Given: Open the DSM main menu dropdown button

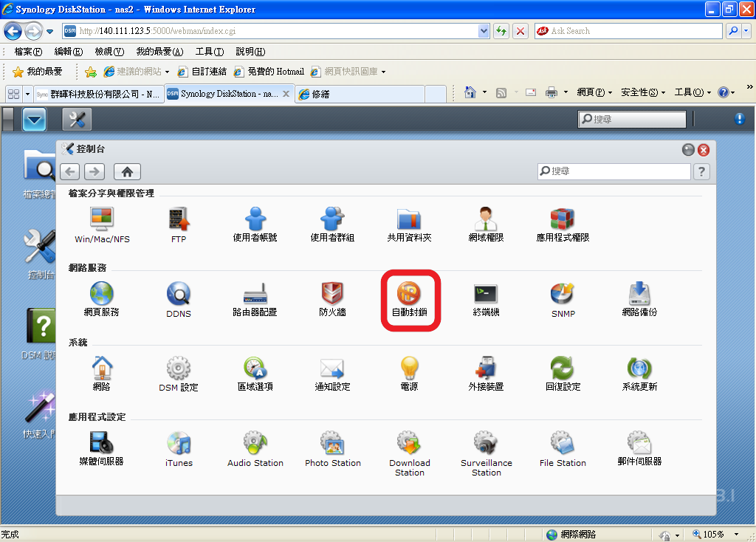Looking at the screenshot, I should pyautogui.click(x=34, y=119).
